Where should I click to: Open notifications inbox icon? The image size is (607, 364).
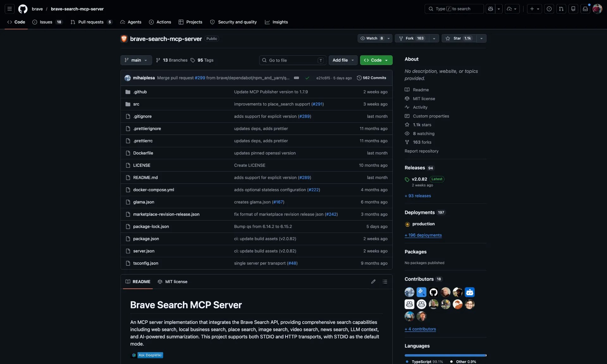pyautogui.click(x=585, y=9)
